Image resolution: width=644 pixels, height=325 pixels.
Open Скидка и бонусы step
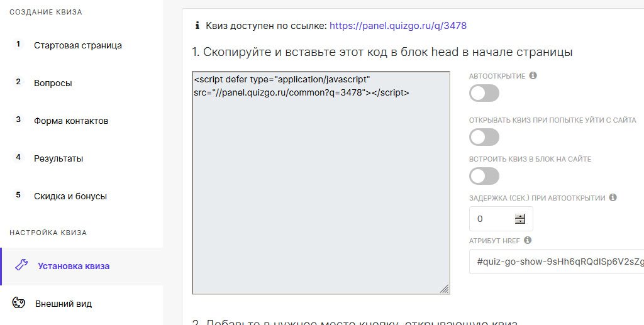click(x=70, y=197)
